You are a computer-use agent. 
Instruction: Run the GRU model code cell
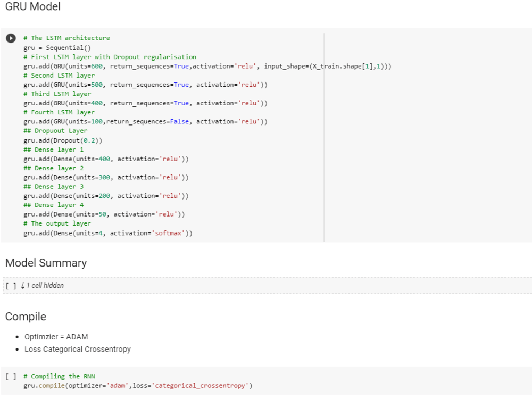pos(11,38)
